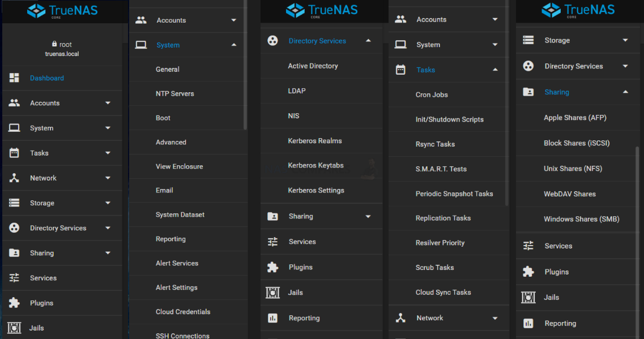Screen dimensions: 644x339
Task: Expand Sharing arrow in Directory Services-expanded panel
Action: tap(368, 216)
